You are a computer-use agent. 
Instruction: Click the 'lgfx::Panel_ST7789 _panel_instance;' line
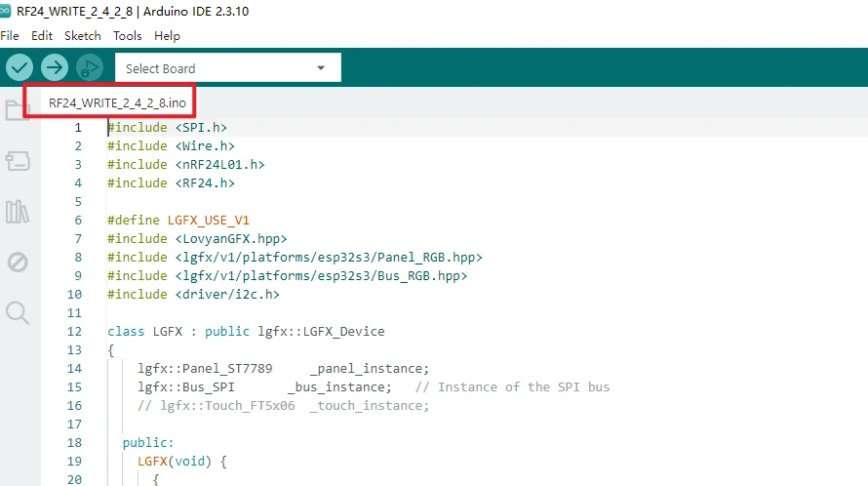284,369
